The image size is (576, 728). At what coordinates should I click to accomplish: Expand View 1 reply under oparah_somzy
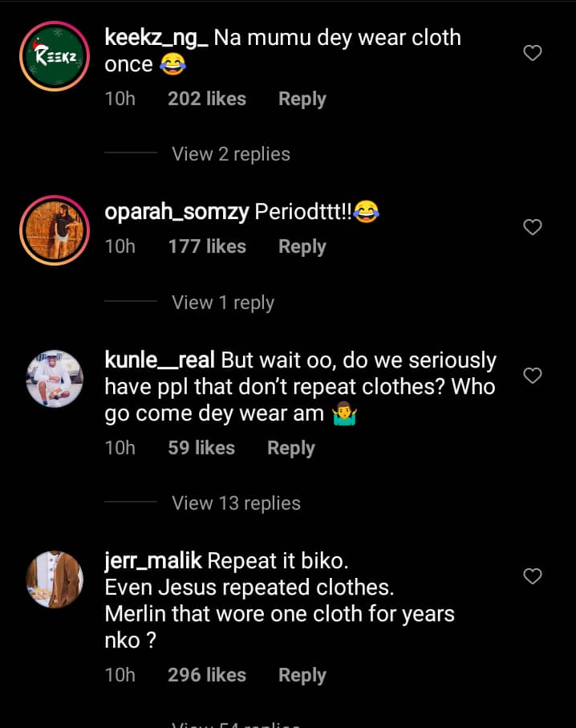tap(223, 303)
